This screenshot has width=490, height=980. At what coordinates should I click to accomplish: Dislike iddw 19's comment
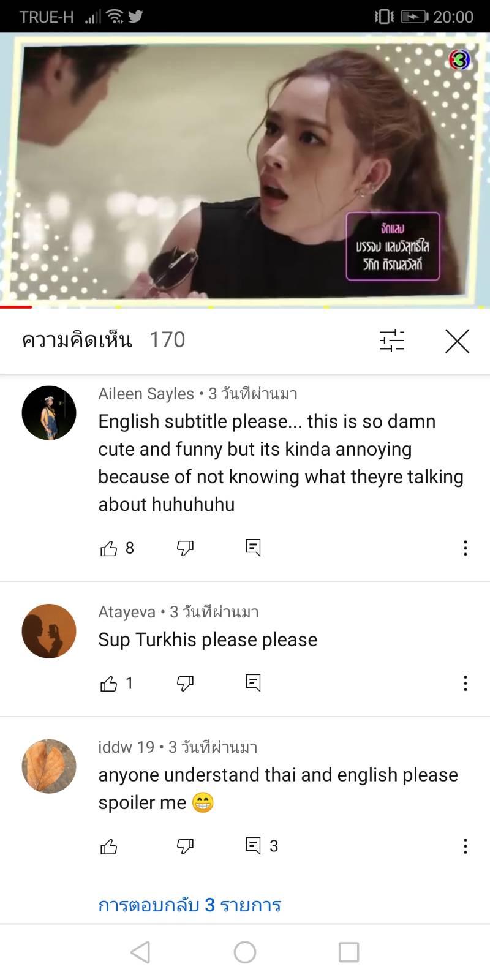(x=185, y=846)
